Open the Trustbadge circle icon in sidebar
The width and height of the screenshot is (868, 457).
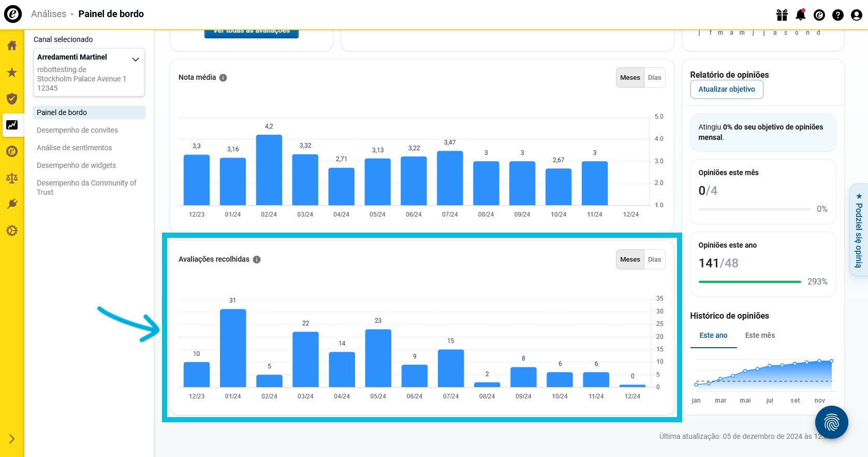[12, 151]
